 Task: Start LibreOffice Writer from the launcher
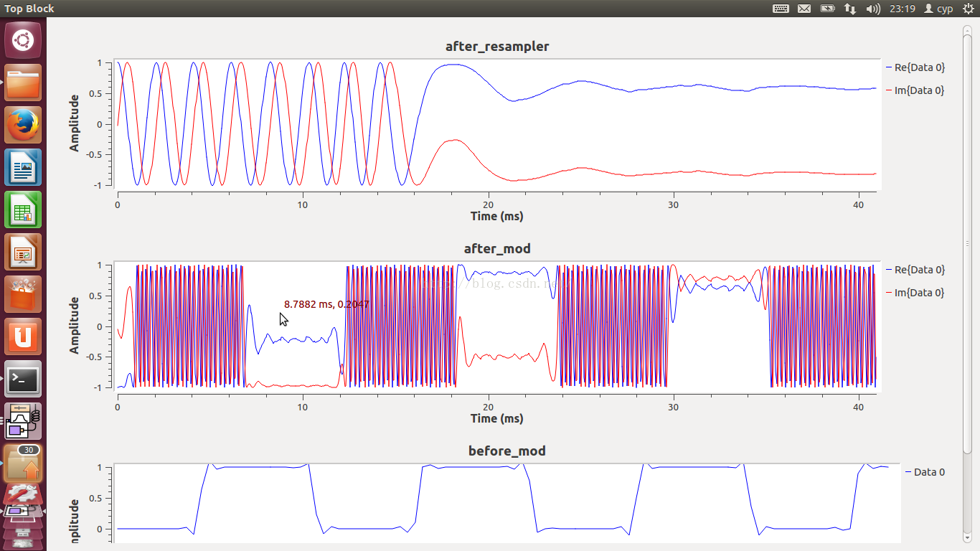click(23, 168)
